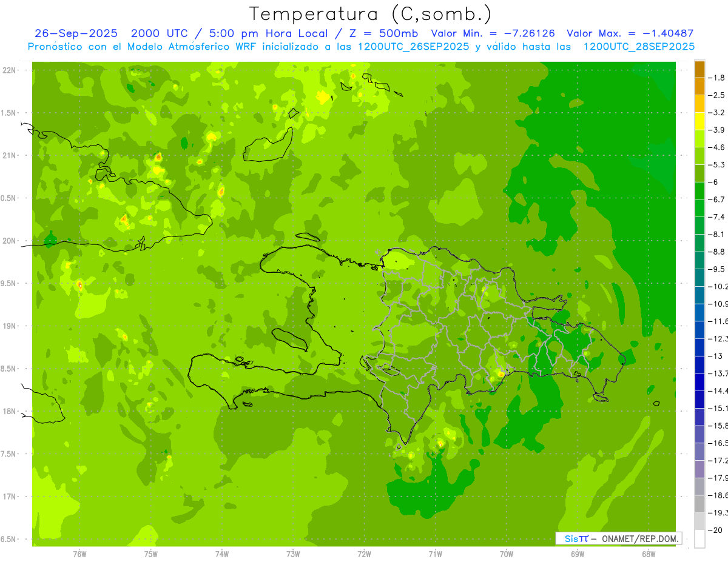Select the purple -17.2 colorbar segment
This screenshot has height=562, width=728.
point(699,452)
